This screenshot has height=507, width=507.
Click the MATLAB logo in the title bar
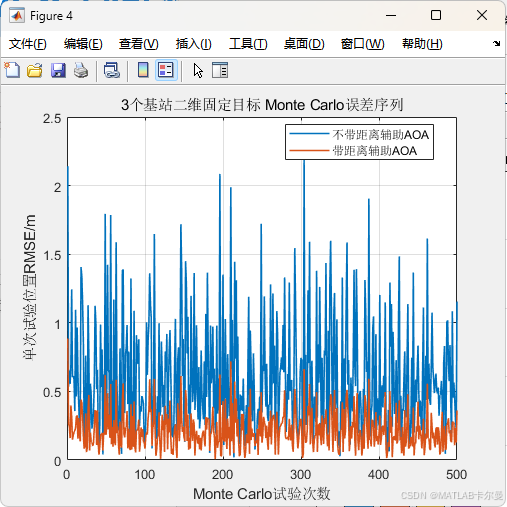(17, 16)
